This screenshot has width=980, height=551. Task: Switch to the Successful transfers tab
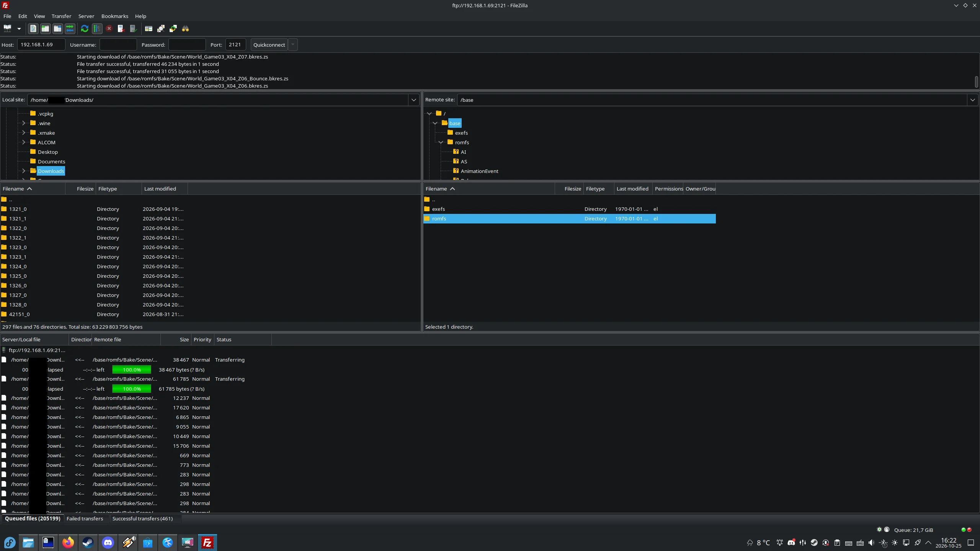(142, 518)
